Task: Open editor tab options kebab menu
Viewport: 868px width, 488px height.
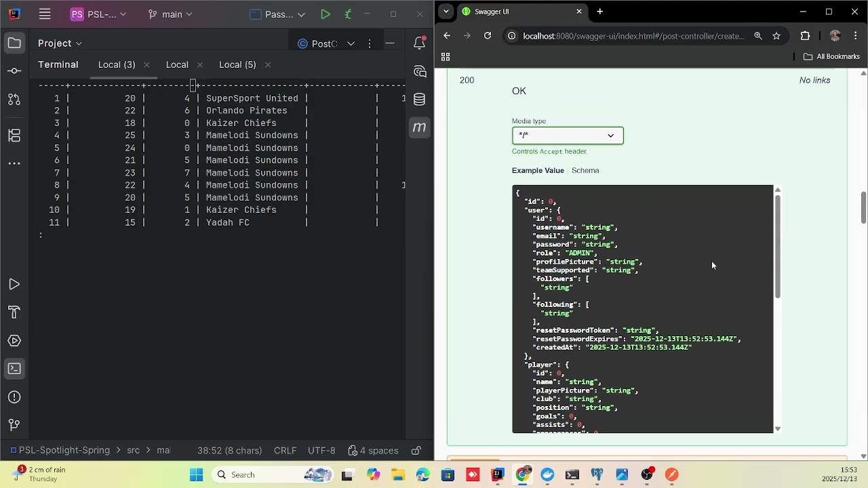Action: [x=370, y=43]
